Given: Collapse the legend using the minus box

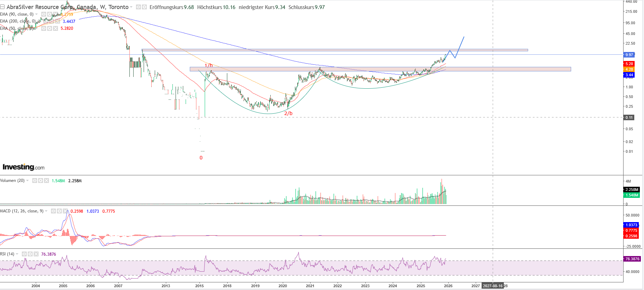Looking at the screenshot, I should (2, 7).
